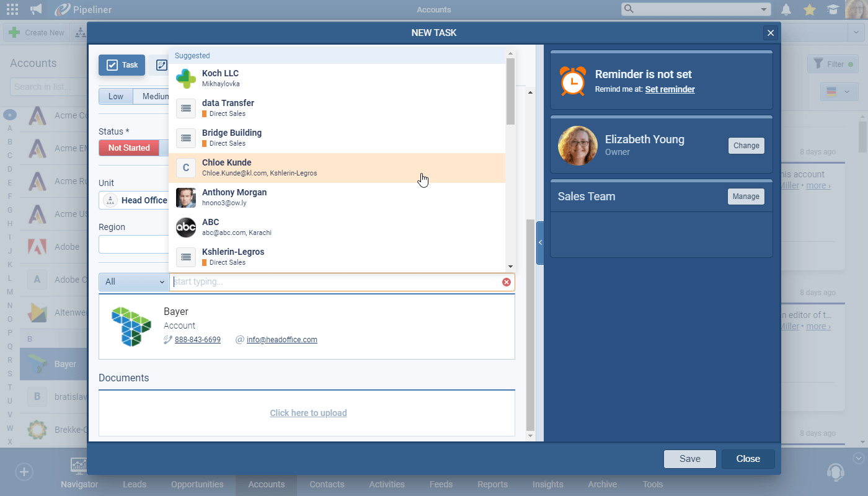Choose Medium priority option
868x496 pixels.
click(153, 96)
